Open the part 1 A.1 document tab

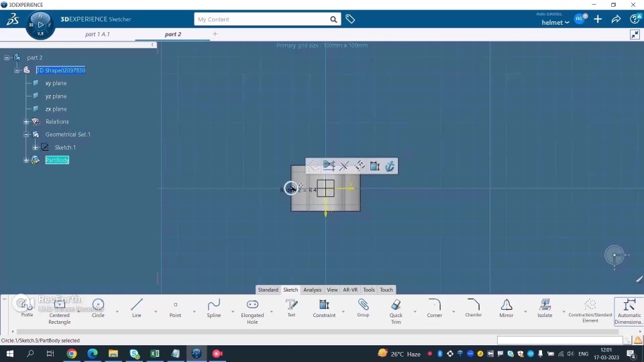coord(97,34)
